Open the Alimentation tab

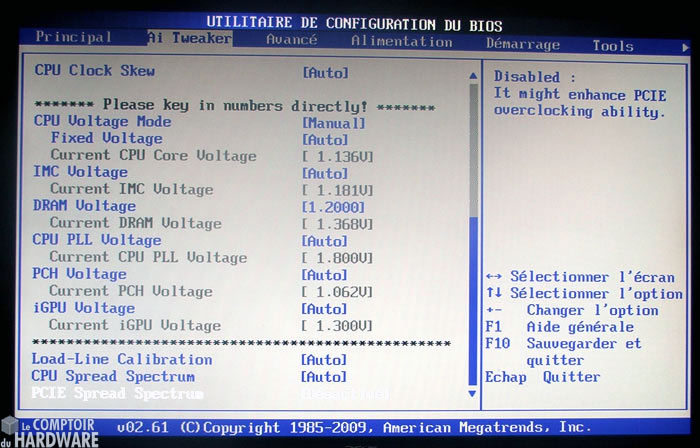point(402,41)
